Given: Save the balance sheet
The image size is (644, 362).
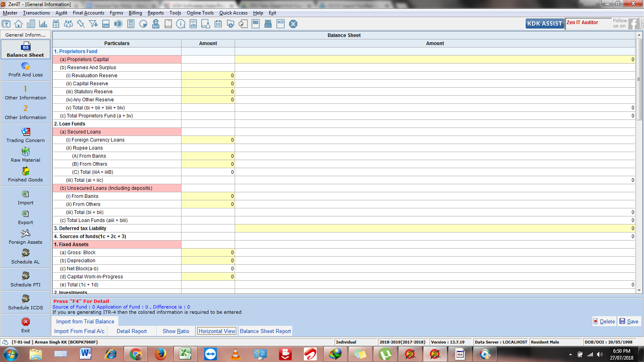Looking at the screenshot, I should [x=629, y=321].
